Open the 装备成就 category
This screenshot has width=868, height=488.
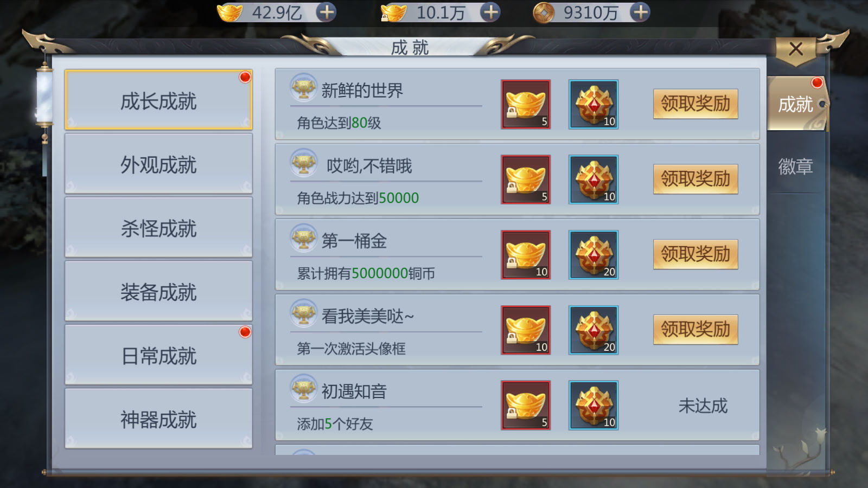click(158, 291)
